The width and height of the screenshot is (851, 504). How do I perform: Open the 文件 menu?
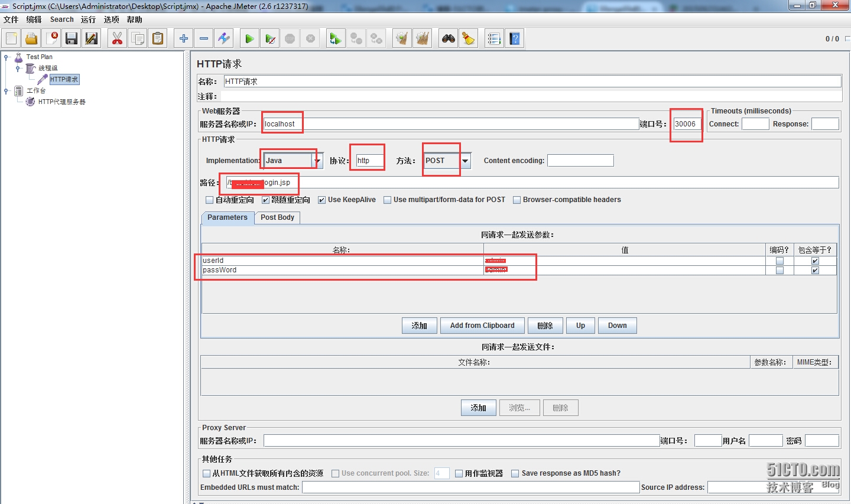click(x=11, y=19)
